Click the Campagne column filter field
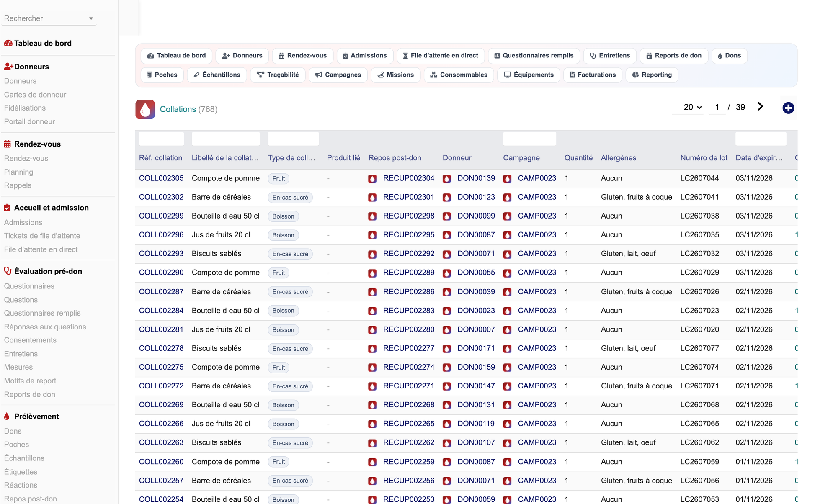This screenshot has width=815, height=504. click(529, 139)
